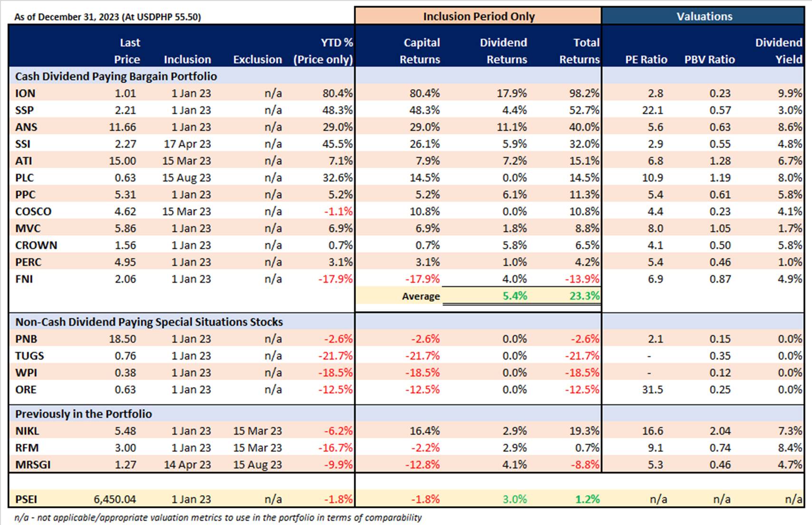Select Cash Dividend Paying Bargain Portfolio heading
The image size is (812, 525).
[116, 76]
